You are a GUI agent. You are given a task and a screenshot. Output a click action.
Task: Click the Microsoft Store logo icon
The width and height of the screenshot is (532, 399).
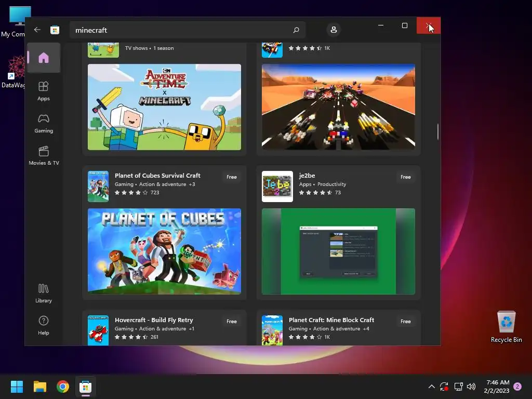[55, 30]
